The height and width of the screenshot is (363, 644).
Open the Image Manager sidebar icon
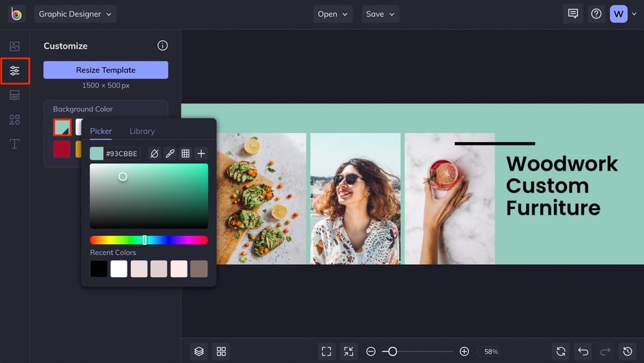click(14, 46)
